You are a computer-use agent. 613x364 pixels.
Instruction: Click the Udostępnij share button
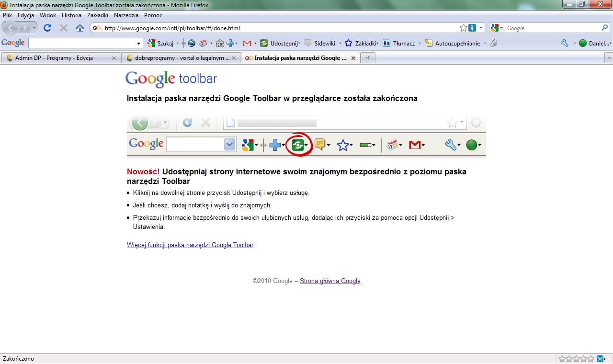pos(280,43)
